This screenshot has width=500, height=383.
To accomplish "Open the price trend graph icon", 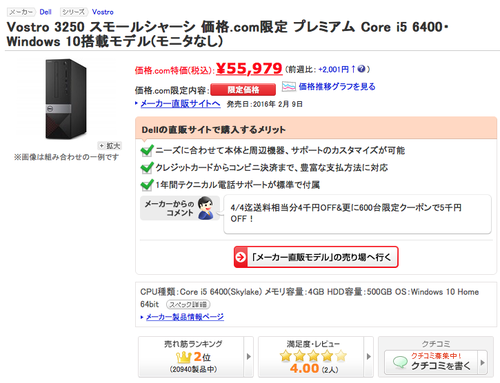I will pos(289,87).
